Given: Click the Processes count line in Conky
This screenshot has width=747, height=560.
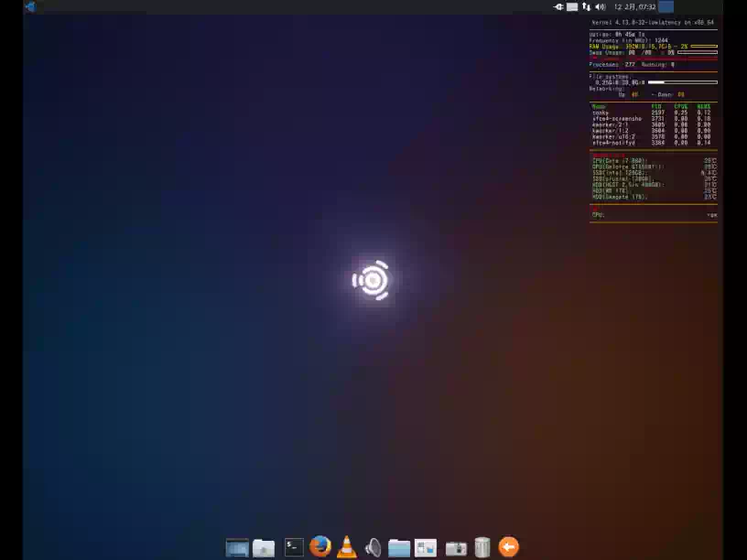Looking at the screenshot, I should tap(632, 64).
